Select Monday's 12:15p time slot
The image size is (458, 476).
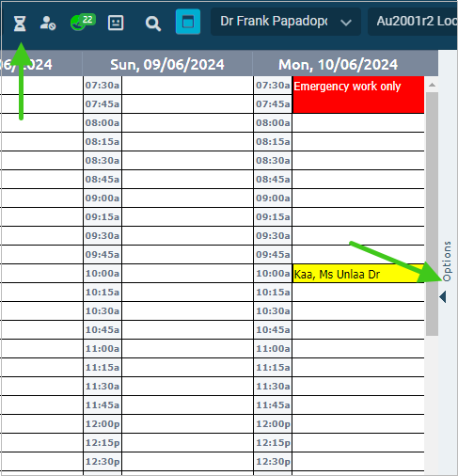[358, 443]
